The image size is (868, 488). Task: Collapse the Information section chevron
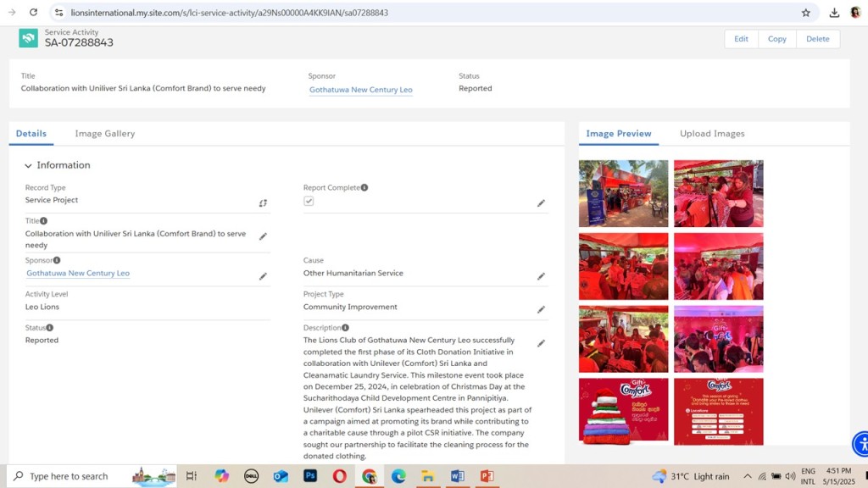[x=28, y=165]
